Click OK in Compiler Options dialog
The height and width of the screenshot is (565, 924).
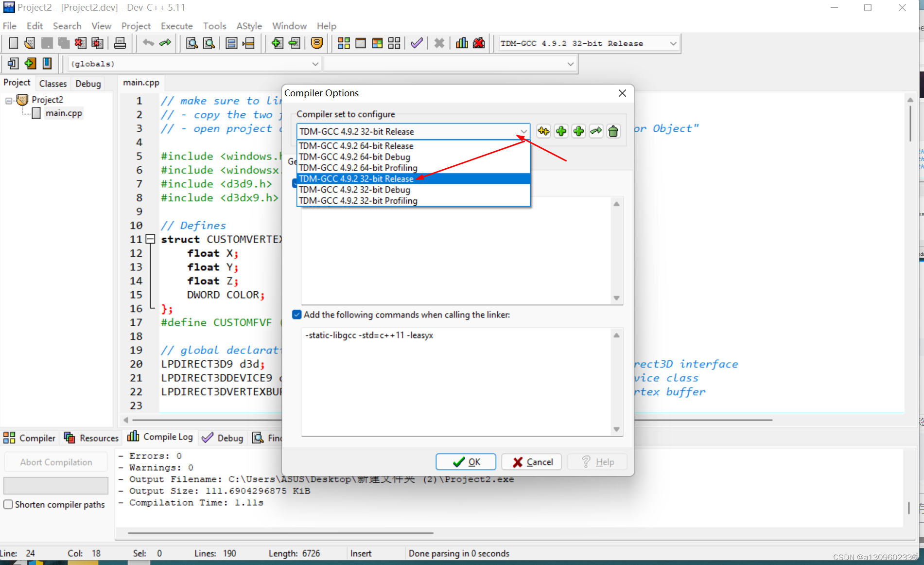click(x=466, y=462)
